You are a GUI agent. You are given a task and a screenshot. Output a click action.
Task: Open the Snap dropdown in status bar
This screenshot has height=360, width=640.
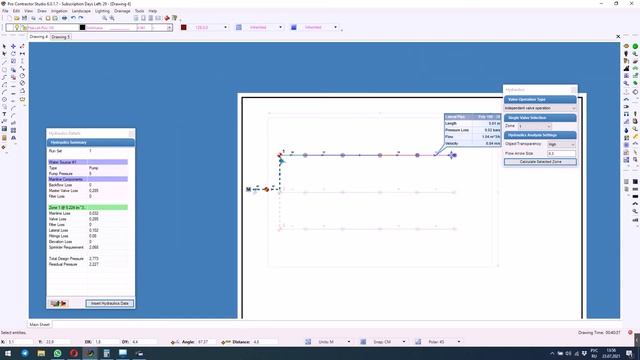(404, 342)
